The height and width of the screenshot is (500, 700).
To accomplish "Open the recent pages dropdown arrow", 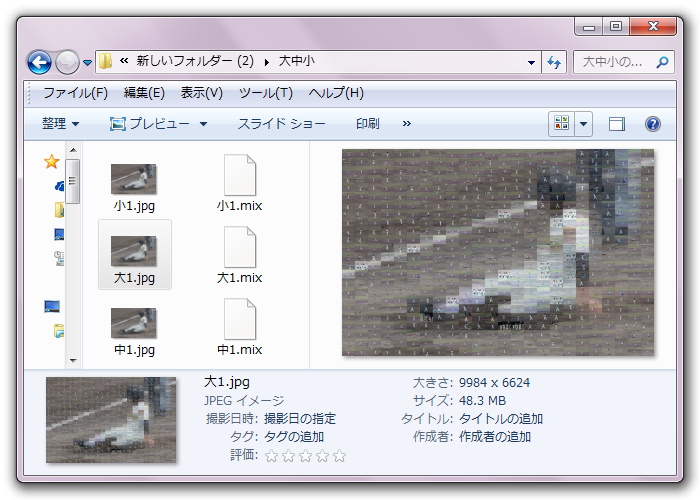I will tap(88, 63).
